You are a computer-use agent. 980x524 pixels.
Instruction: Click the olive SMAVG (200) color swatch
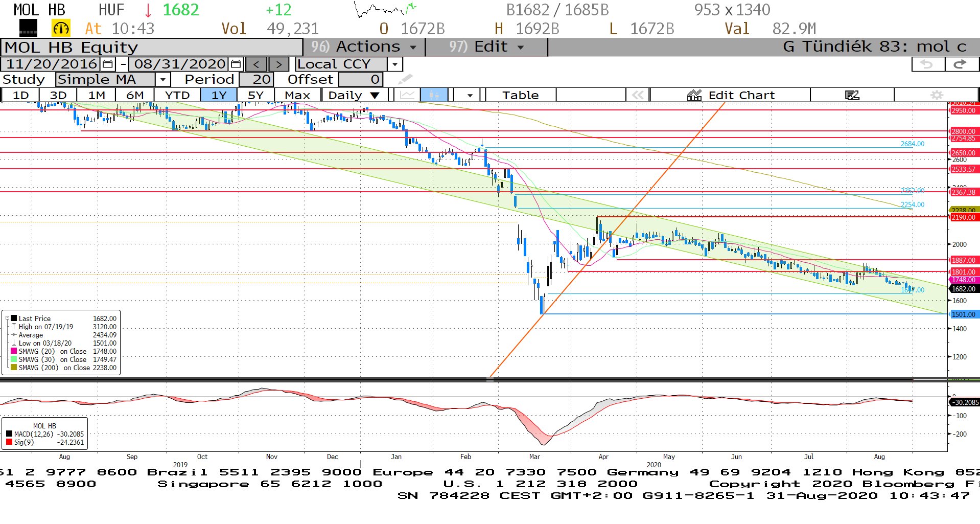coord(14,368)
